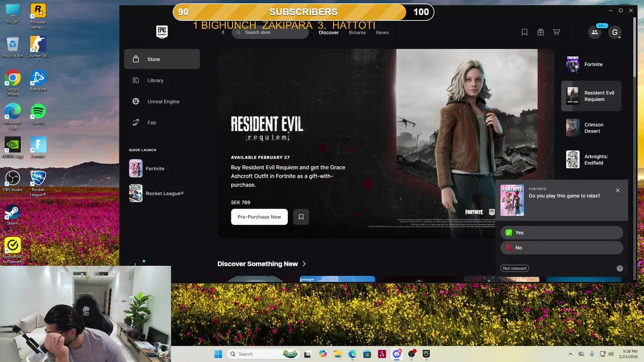Focus the Search store field
644x362 pixels.
270,32
